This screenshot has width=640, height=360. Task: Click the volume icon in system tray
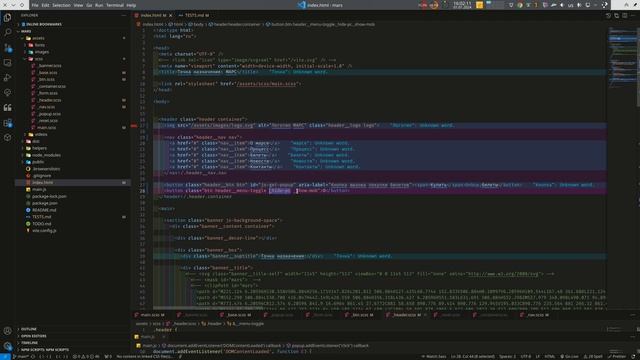(x=562, y=5)
